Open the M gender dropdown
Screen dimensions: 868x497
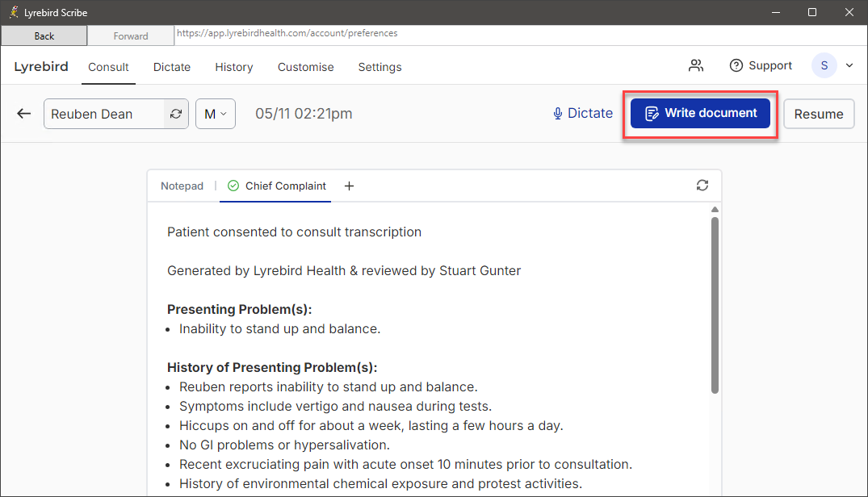tap(216, 114)
